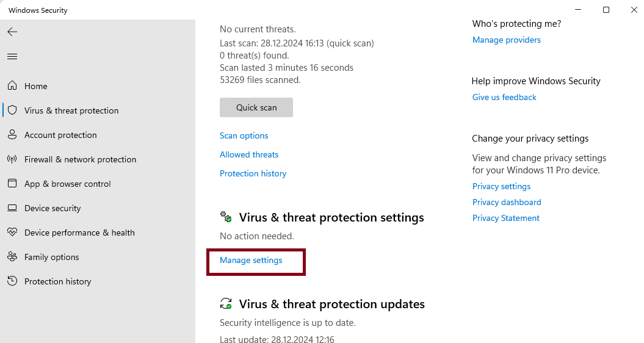Click Give us feedback link

(504, 97)
